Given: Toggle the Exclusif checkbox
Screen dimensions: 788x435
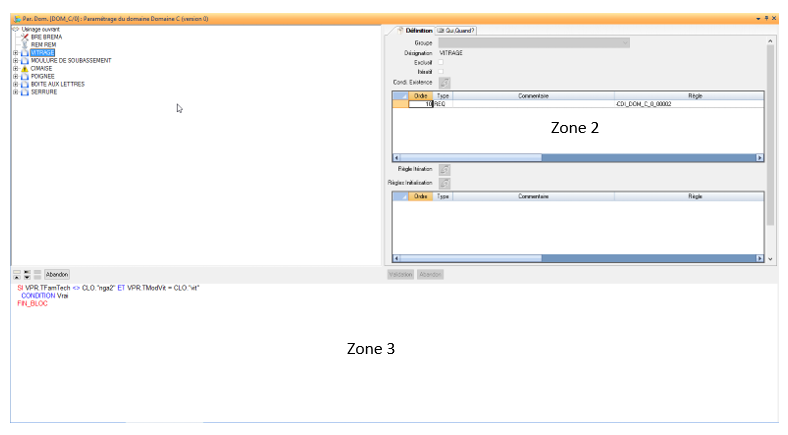Looking at the screenshot, I should coord(441,62).
